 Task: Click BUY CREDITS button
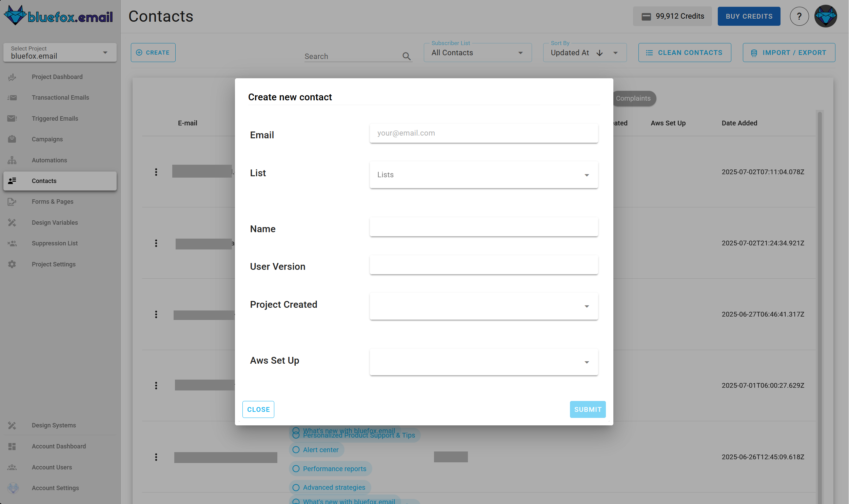(749, 16)
